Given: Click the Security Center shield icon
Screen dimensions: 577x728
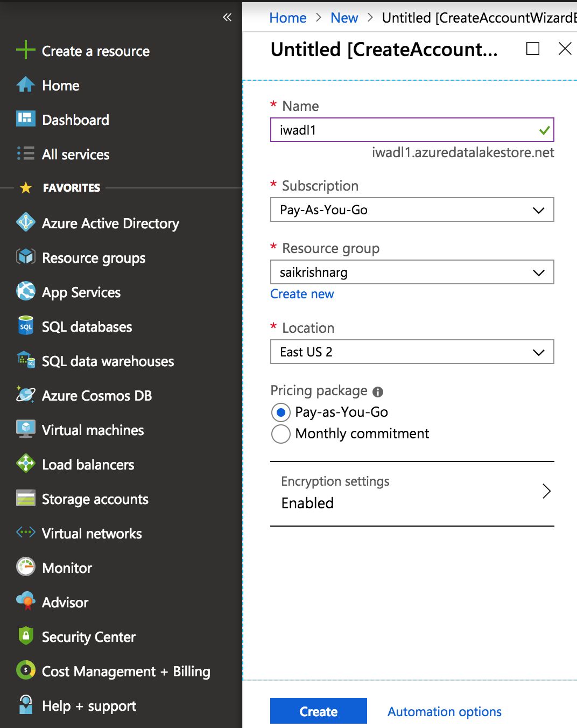Looking at the screenshot, I should click(26, 636).
